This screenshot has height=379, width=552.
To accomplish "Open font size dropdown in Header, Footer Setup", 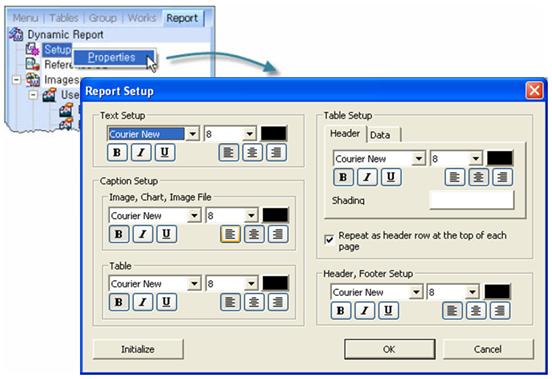I will (x=472, y=292).
